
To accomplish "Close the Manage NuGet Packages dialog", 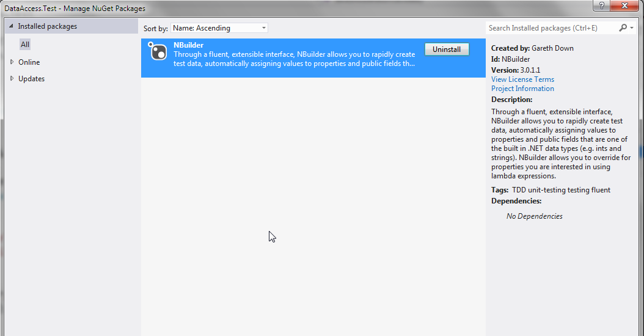I will click(x=624, y=5).
